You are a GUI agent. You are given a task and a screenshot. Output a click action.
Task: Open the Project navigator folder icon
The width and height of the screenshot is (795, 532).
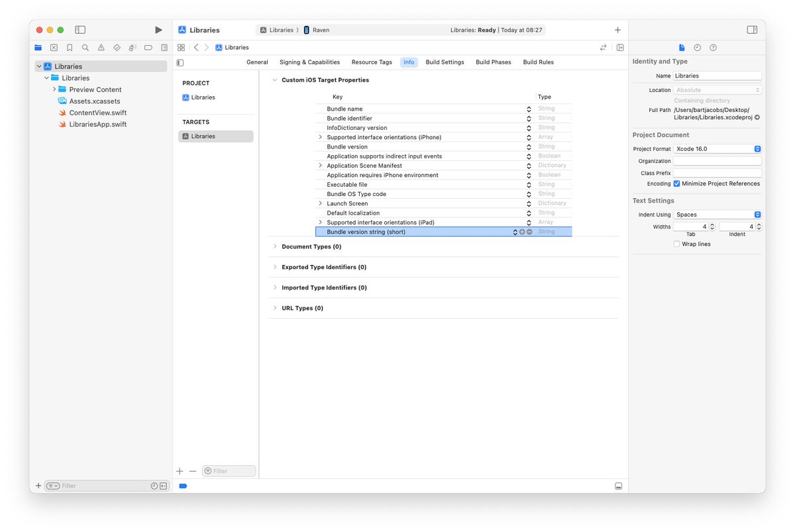click(38, 48)
